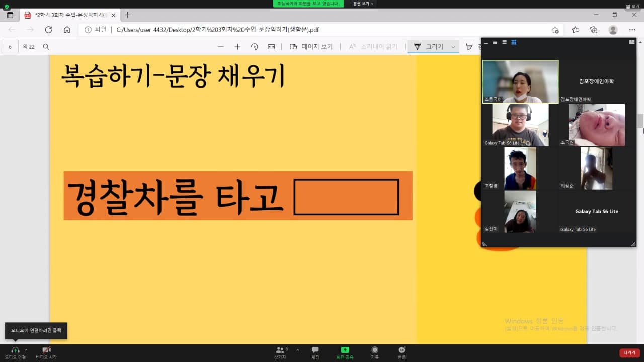Open the audio options arrow next to 오디오 연결

tap(26, 349)
